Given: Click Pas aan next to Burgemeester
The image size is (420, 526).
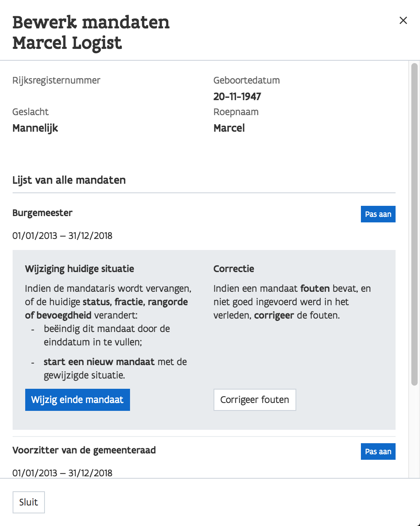Looking at the screenshot, I should (378, 214).
